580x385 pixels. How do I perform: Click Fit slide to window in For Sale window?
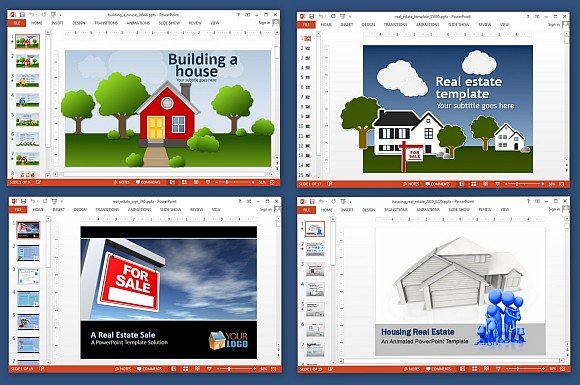(274, 369)
